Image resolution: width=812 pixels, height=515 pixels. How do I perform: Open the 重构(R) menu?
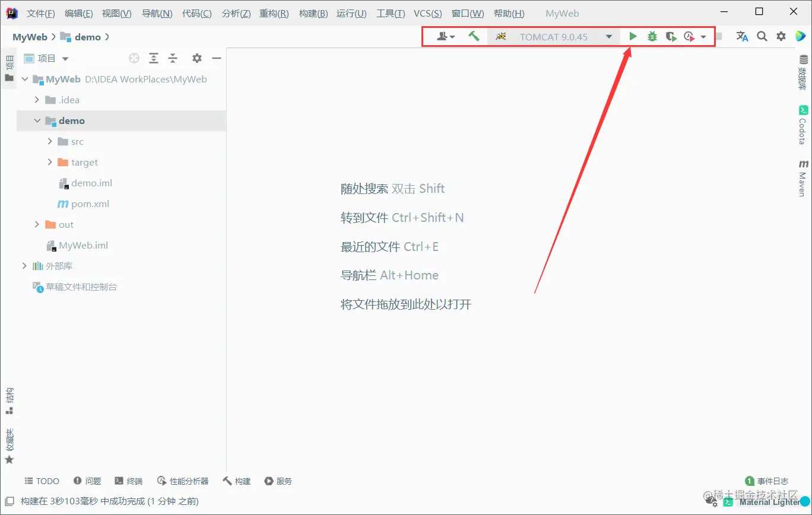click(x=274, y=13)
